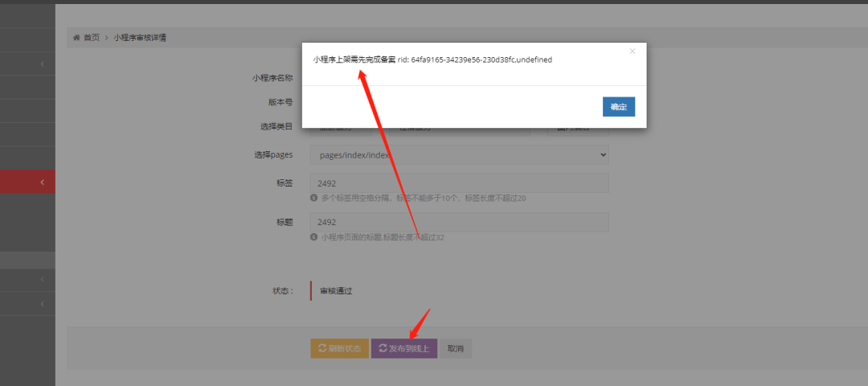Expand the red highlighted sidebar menu chevron
868x386 pixels.
pos(43,183)
